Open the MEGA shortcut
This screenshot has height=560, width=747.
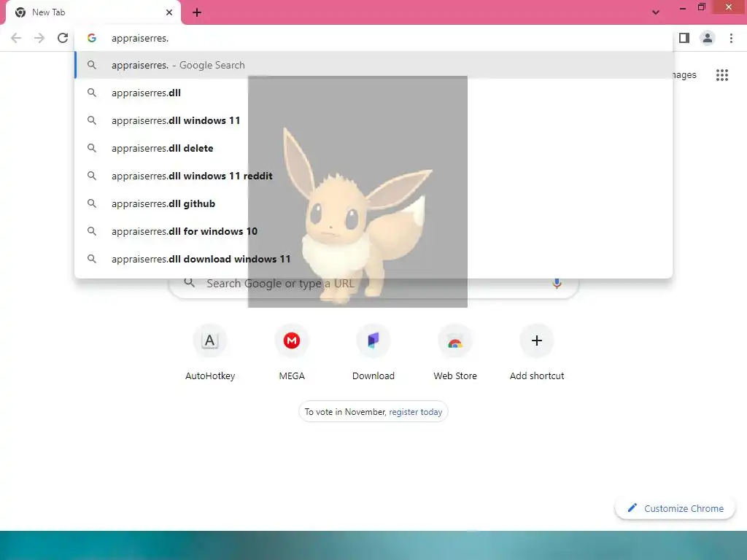tap(292, 352)
